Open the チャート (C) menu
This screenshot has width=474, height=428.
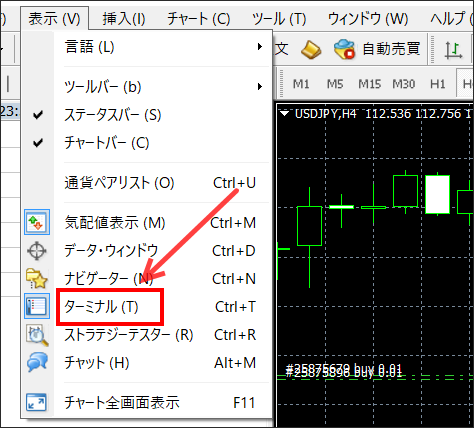(199, 19)
